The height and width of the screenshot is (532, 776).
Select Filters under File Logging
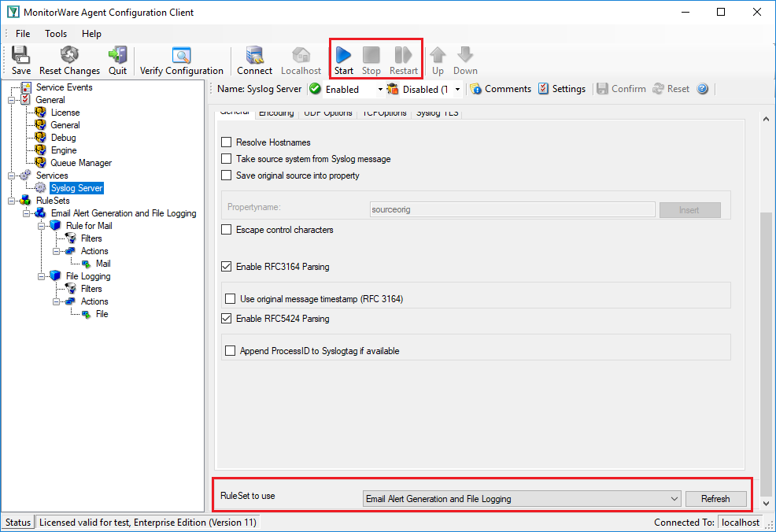pyautogui.click(x=91, y=289)
